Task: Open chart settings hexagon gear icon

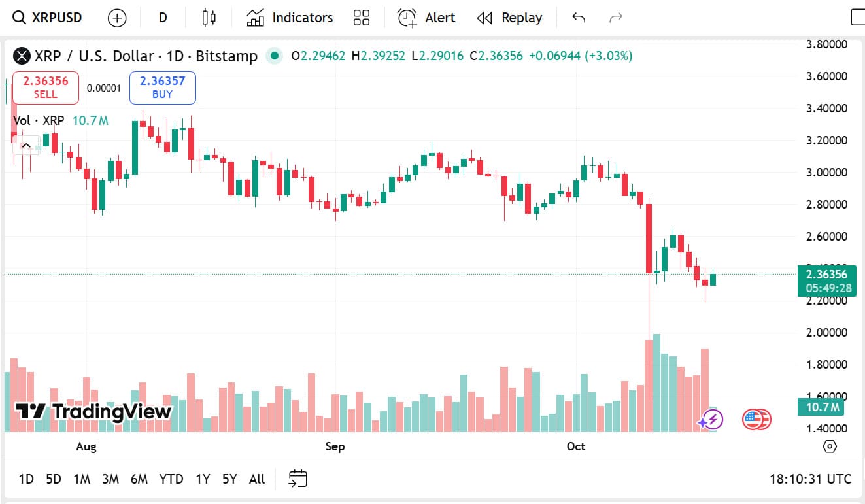Action: pyautogui.click(x=830, y=446)
